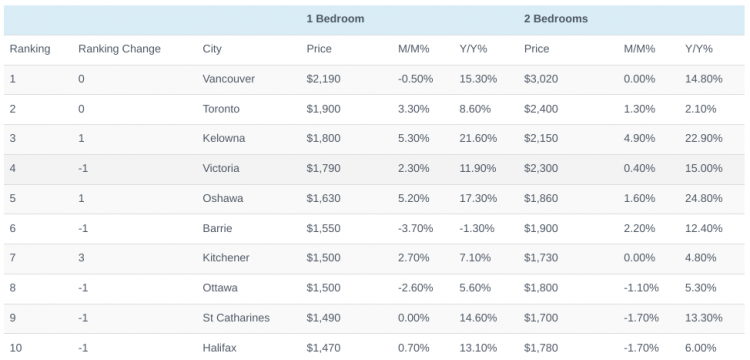Select the Halifax city cell

pyautogui.click(x=219, y=348)
